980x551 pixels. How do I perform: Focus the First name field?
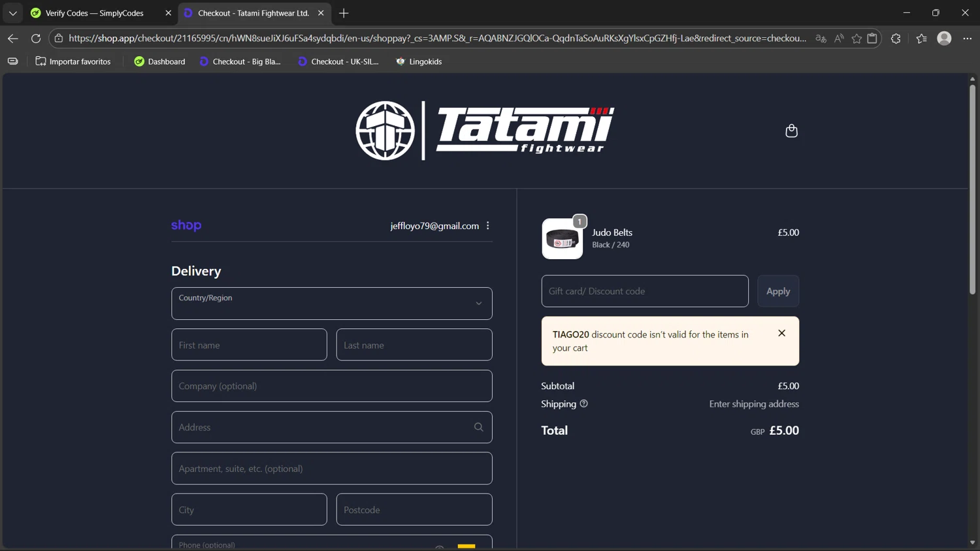point(249,345)
